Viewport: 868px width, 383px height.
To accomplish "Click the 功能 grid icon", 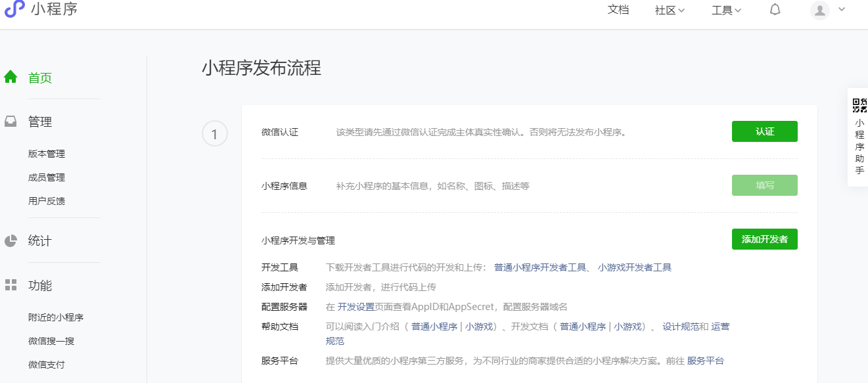I will click(x=11, y=285).
